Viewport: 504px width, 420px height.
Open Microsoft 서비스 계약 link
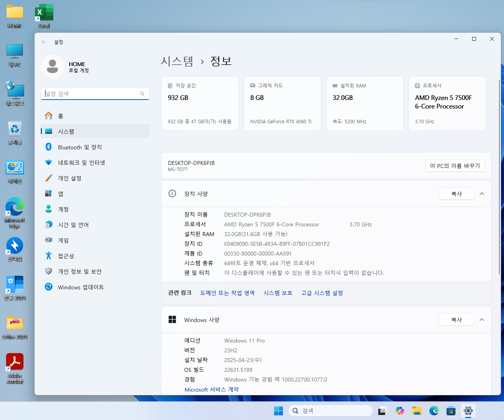(212, 389)
